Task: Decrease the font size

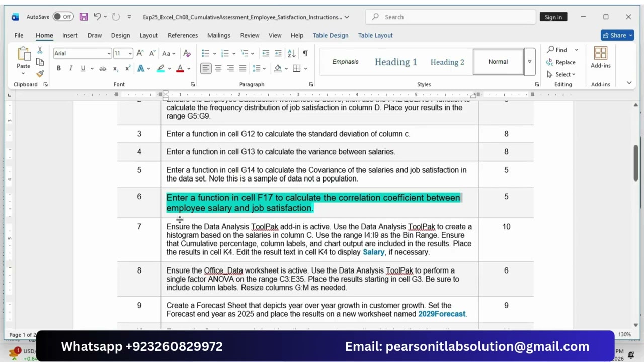Action: [152, 53]
